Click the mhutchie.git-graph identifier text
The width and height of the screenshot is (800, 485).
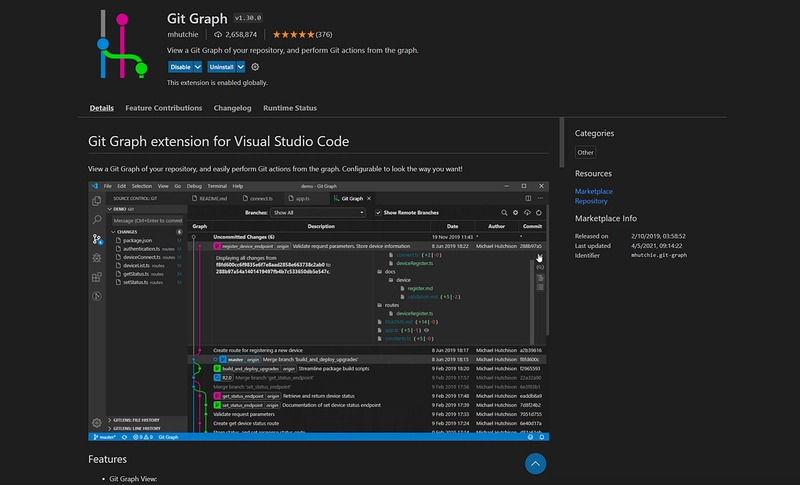tap(659, 255)
